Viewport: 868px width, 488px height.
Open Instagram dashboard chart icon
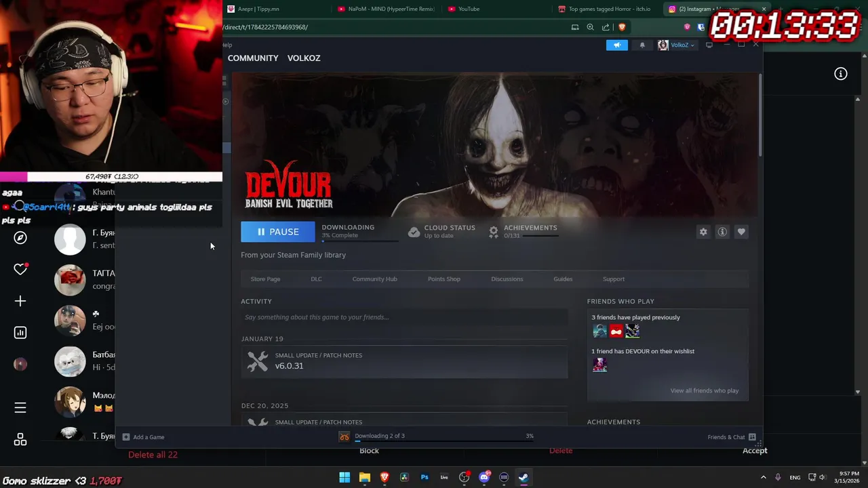tap(20, 332)
